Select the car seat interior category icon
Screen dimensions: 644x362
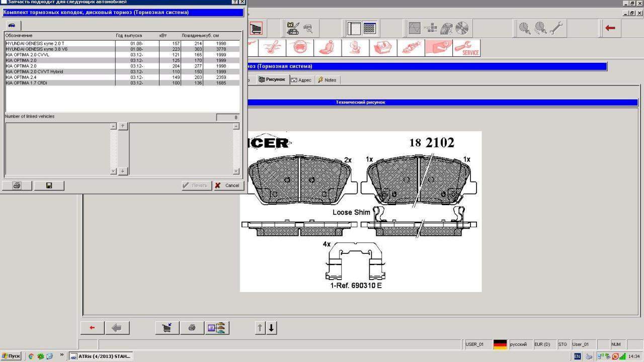[x=328, y=48]
